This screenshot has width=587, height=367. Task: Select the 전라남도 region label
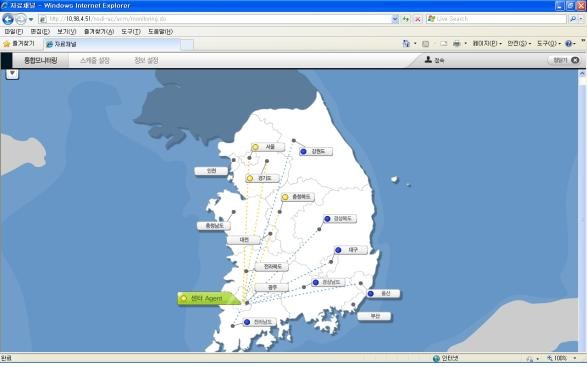[x=259, y=322]
